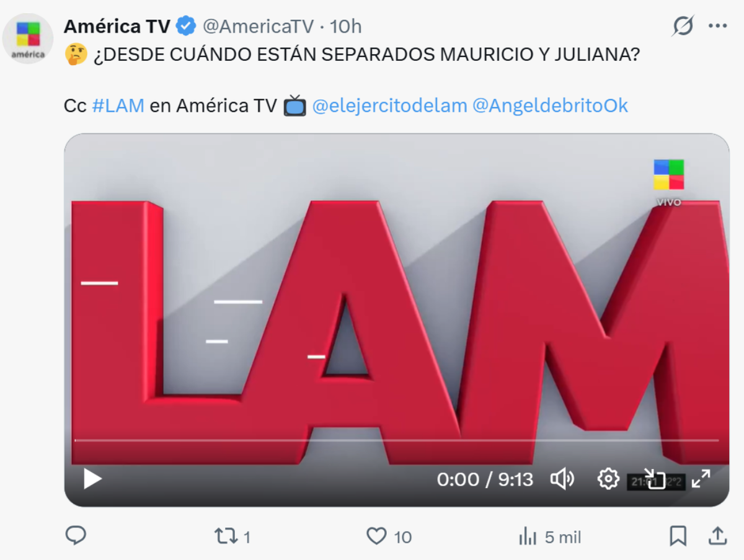The width and height of the screenshot is (744, 560).
Task: Click the video progress bar
Action: point(397,440)
